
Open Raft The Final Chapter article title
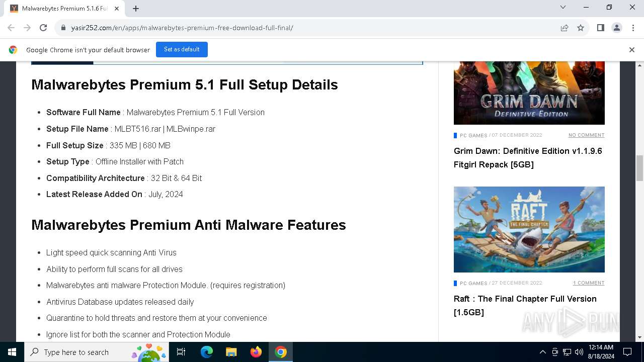(525, 305)
